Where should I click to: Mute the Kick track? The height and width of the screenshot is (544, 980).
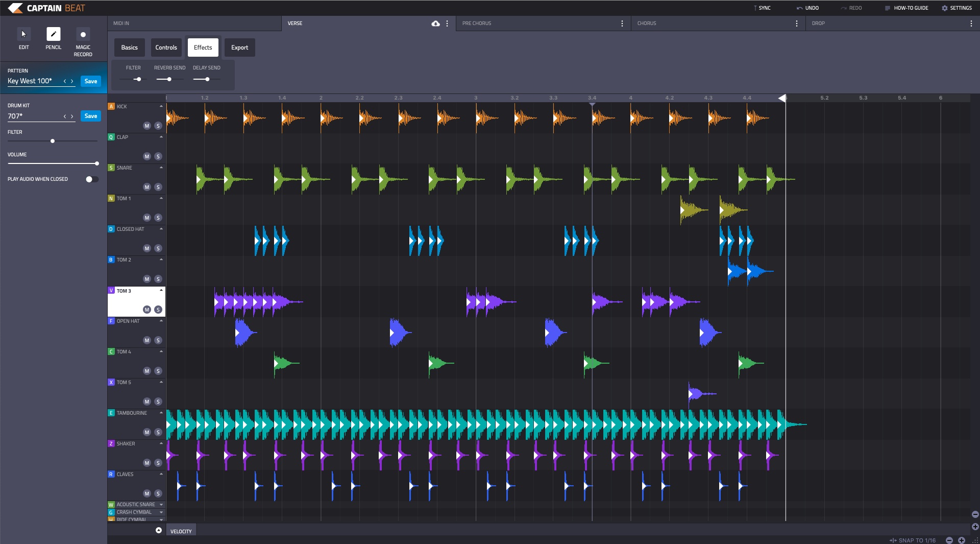click(x=147, y=126)
